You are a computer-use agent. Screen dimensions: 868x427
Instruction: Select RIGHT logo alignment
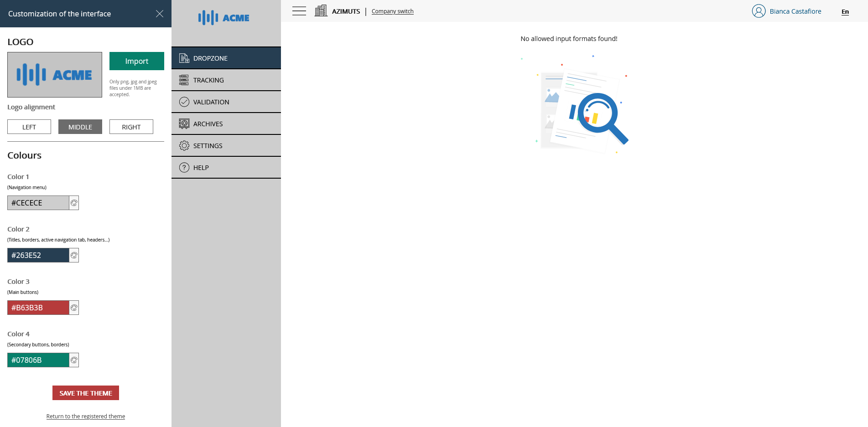point(131,127)
